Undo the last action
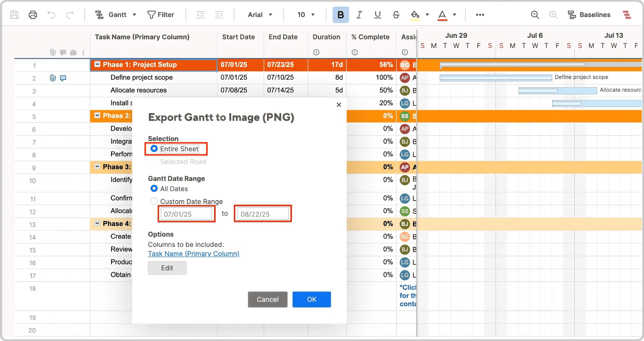 (x=51, y=15)
